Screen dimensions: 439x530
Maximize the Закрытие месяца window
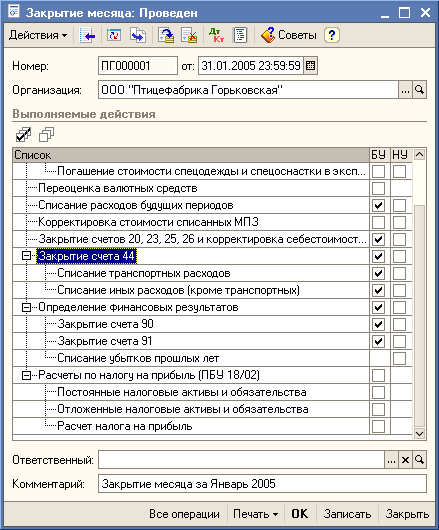click(x=404, y=13)
